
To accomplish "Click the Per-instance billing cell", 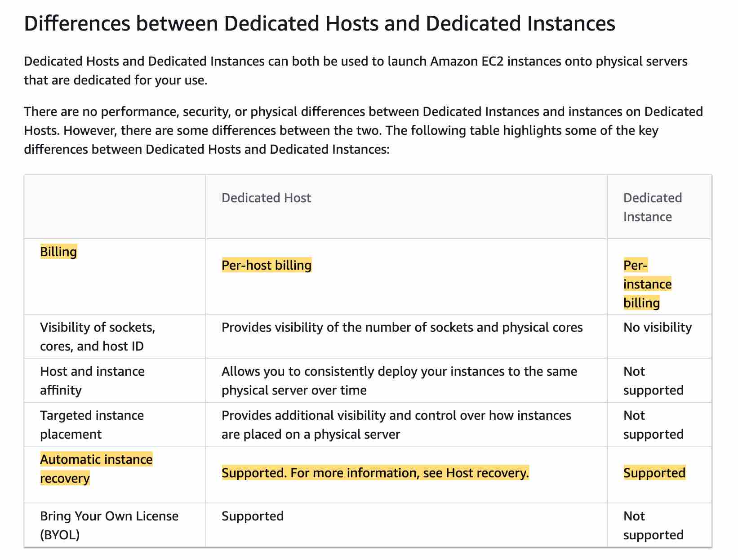I will (x=647, y=284).
